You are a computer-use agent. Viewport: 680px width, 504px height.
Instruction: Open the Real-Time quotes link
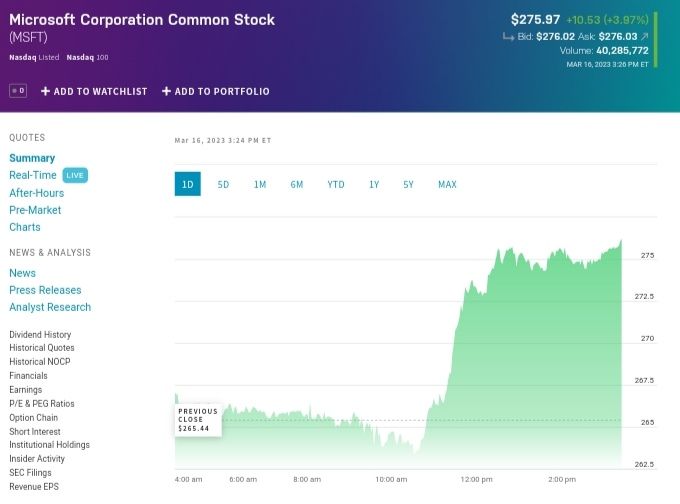(x=33, y=175)
